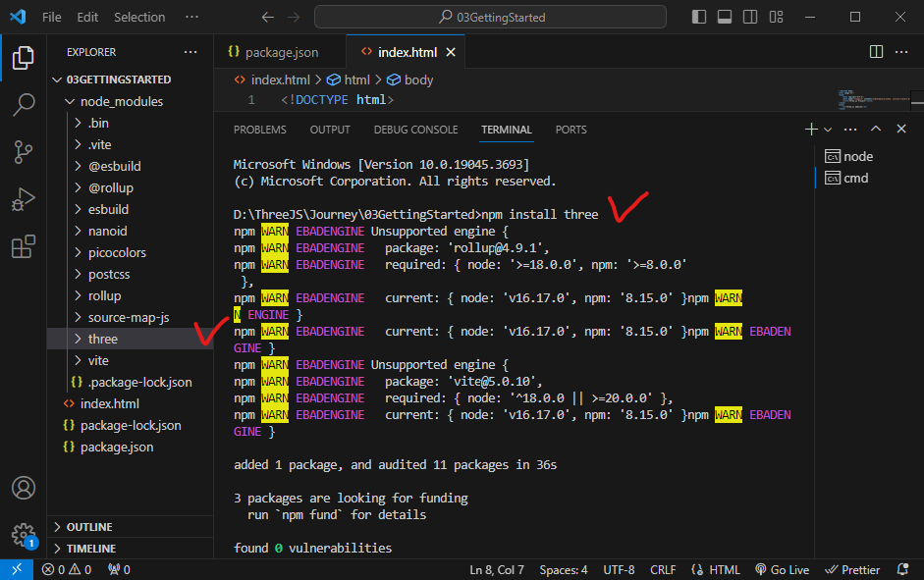Open the Selection menu
The width and height of the screenshot is (924, 580).
139,17
